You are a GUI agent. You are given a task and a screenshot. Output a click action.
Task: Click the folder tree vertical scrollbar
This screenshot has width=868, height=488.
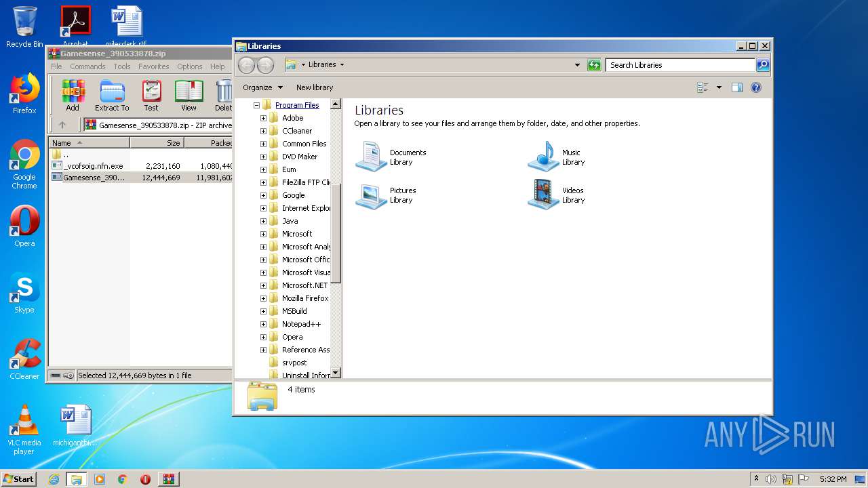[x=335, y=234]
